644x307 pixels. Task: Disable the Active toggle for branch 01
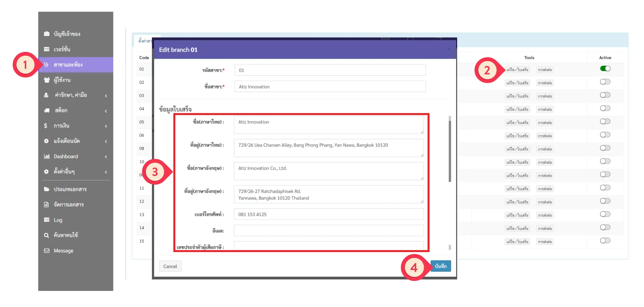point(605,69)
